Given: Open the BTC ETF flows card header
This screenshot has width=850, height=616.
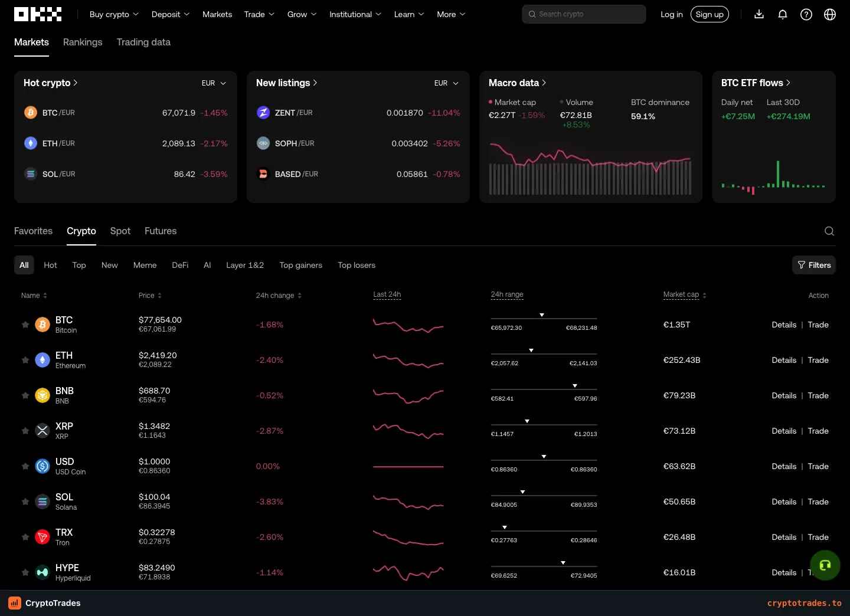Looking at the screenshot, I should point(756,83).
